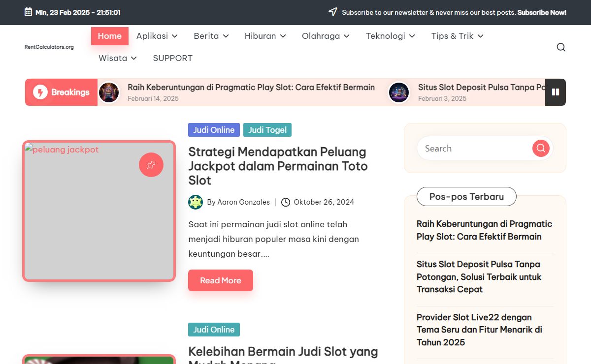
Task: Open the Berita menu item
Action: pos(206,36)
